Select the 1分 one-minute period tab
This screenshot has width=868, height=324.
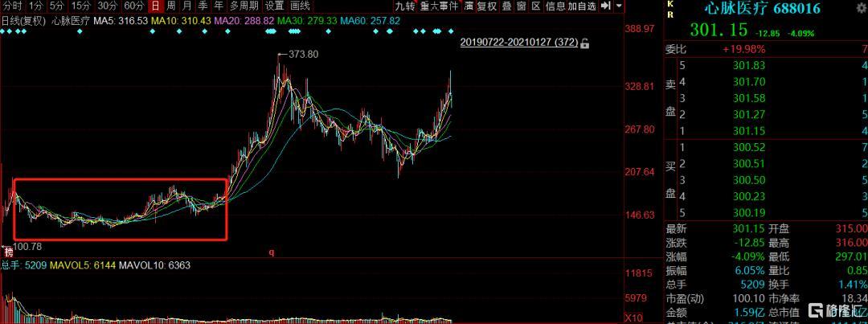36,6
